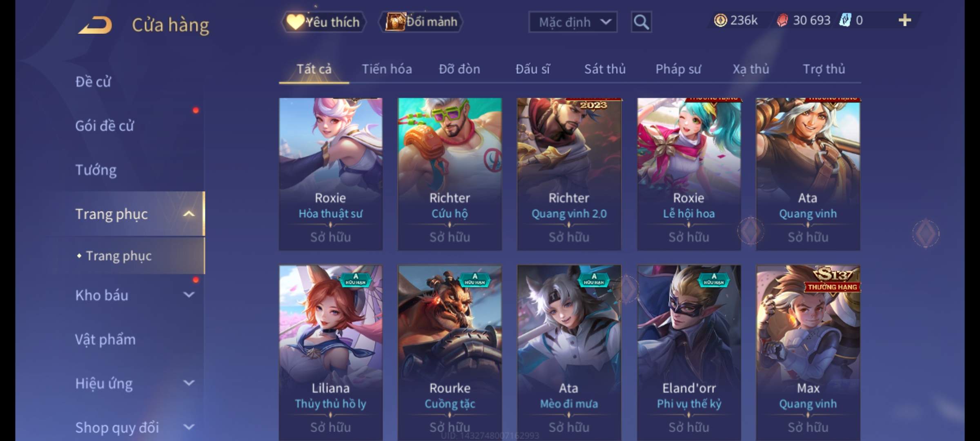This screenshot has width=980, height=441.
Task: Open the search magnifier icon
Action: 641,22
